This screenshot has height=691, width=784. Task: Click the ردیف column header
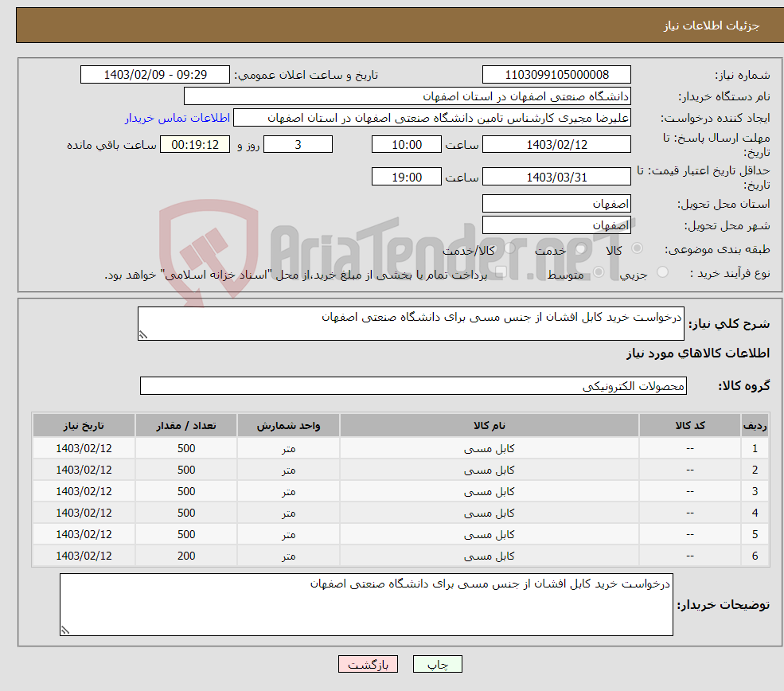(x=755, y=425)
